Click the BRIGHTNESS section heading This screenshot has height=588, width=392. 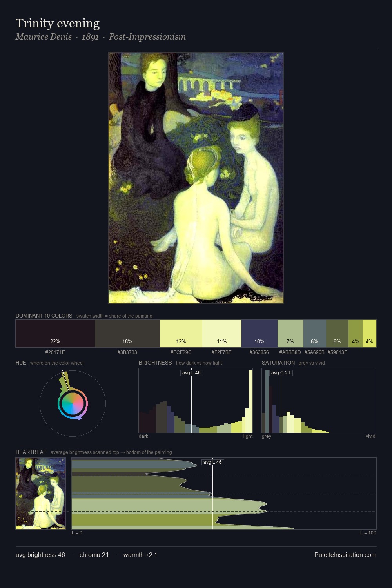[155, 363]
